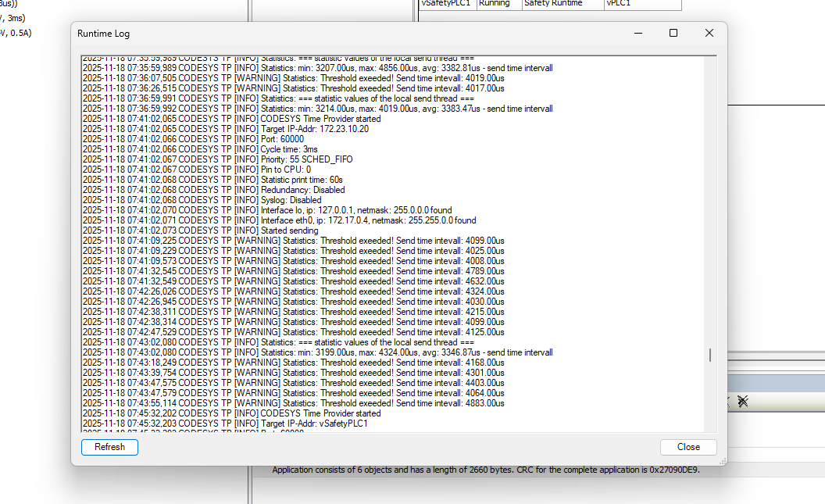This screenshot has width=825, height=504.
Task: Minimize the Runtime Log dialog
Action: (x=637, y=34)
